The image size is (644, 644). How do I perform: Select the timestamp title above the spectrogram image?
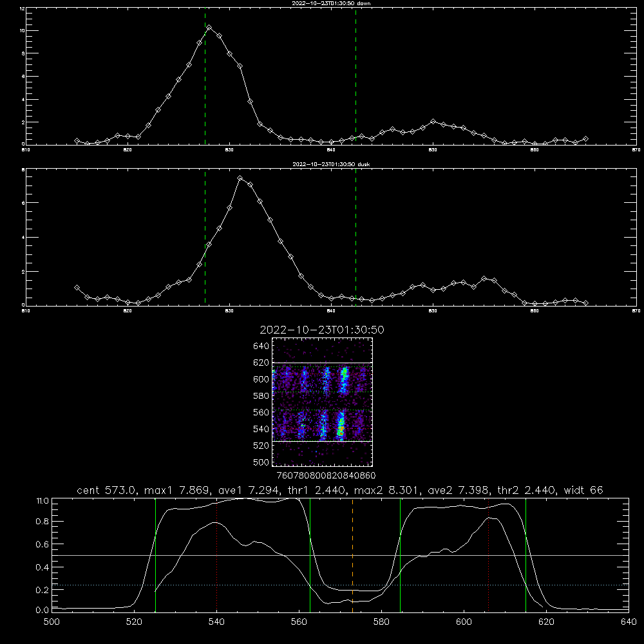coord(322,330)
